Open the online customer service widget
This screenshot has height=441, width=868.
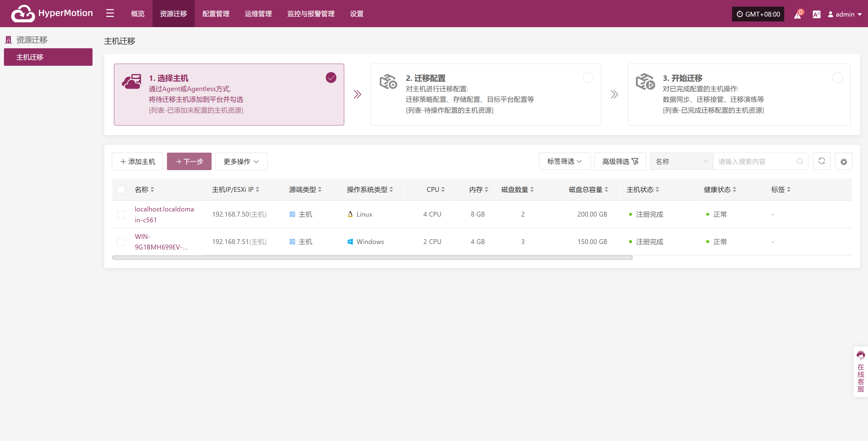(861, 372)
